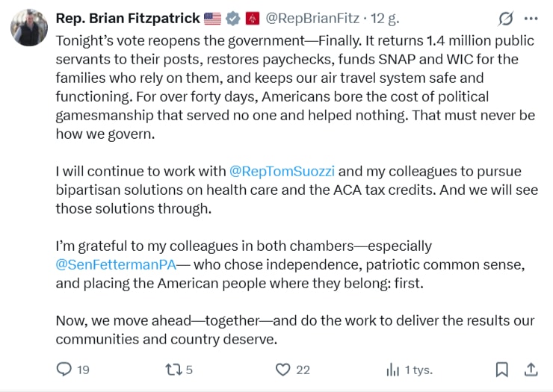Click the @RepBrianFitz handle

click(312, 18)
